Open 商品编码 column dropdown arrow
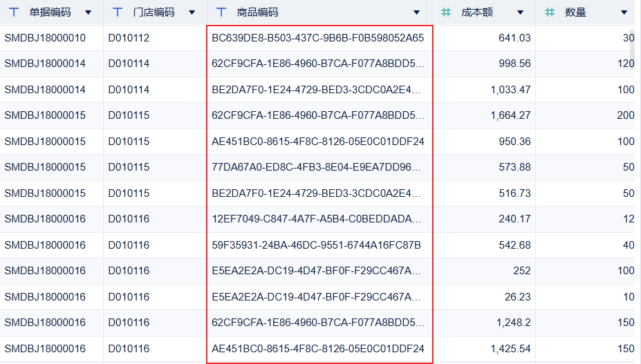The height and width of the screenshot is (364, 641). (x=416, y=12)
